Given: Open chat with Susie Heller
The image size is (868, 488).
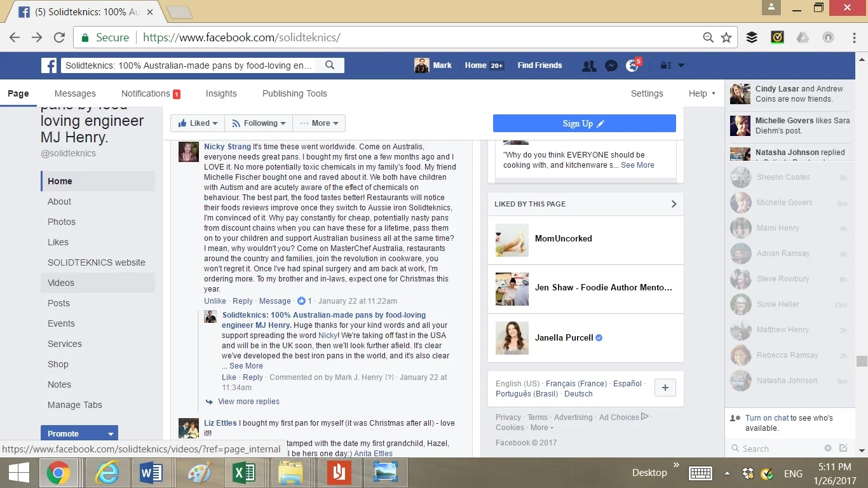Looking at the screenshot, I should 788,304.
